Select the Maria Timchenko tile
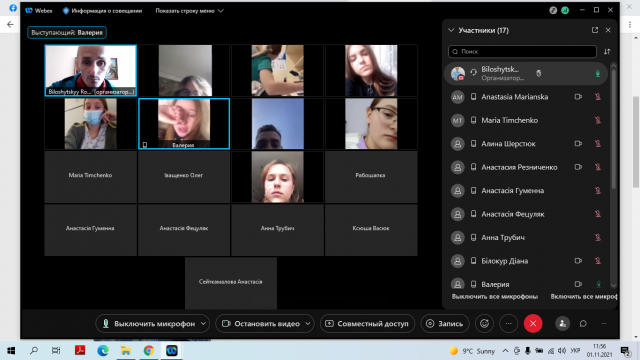The width and height of the screenshot is (640, 360). point(91,177)
